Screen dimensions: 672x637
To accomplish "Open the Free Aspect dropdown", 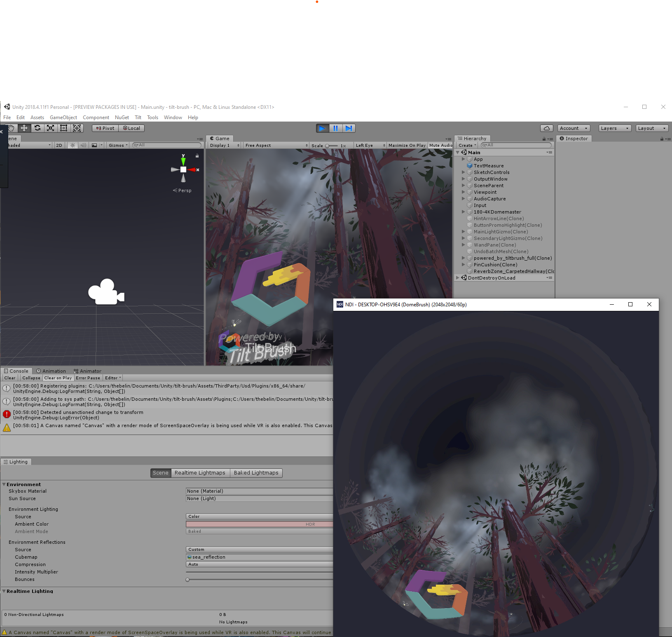I will (276, 145).
